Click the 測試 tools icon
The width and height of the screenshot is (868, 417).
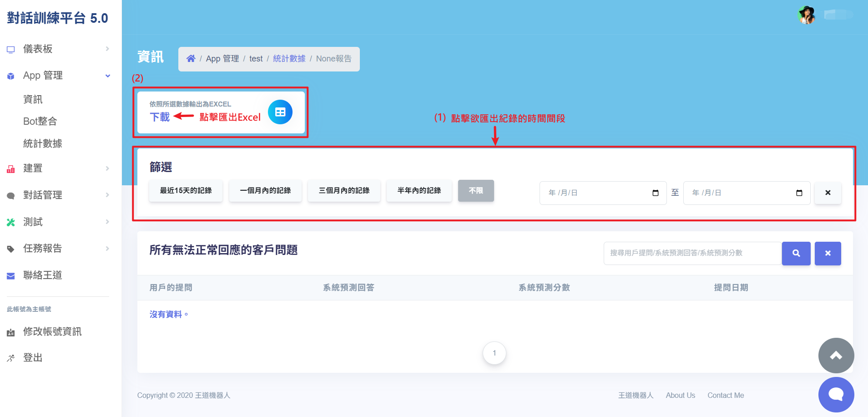click(x=11, y=222)
